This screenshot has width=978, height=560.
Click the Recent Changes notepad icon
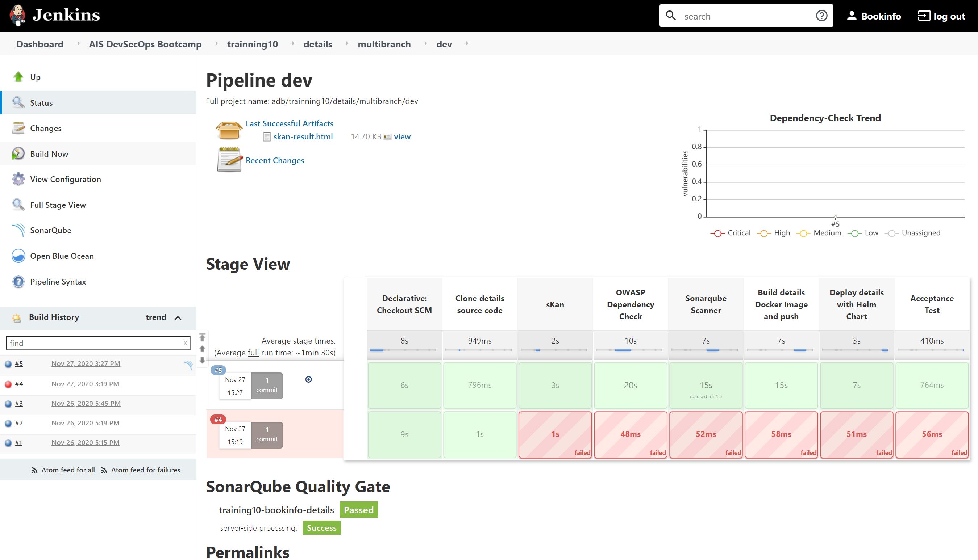[229, 159]
